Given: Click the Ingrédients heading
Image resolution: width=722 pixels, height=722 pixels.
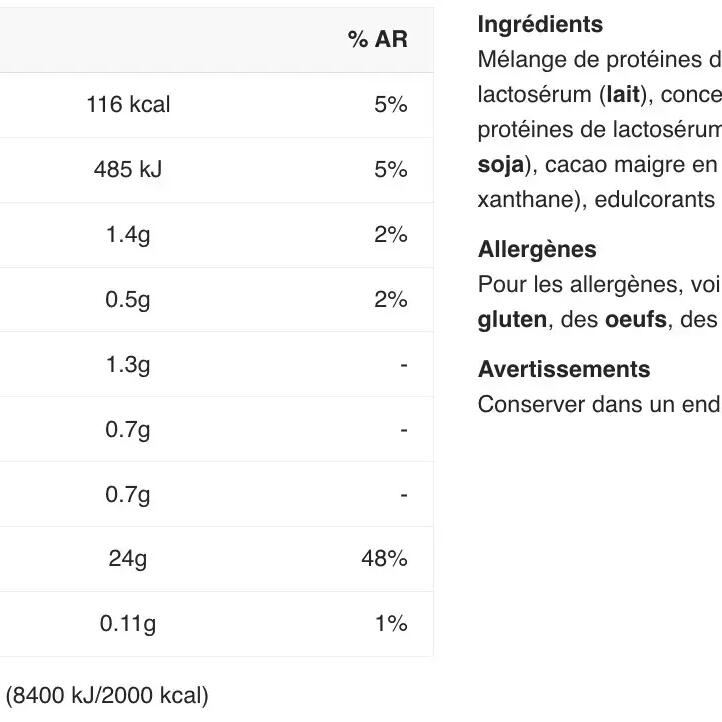Looking at the screenshot, I should click(x=540, y=24).
